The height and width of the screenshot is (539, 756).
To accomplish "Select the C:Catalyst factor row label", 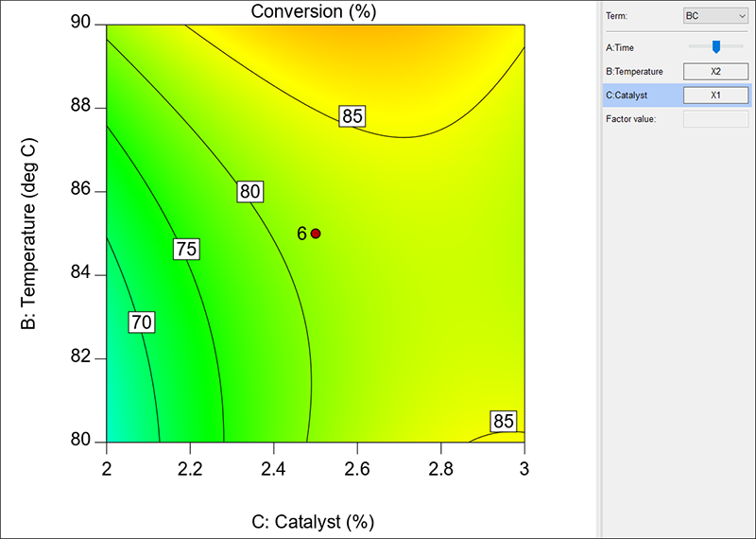I will (x=627, y=96).
